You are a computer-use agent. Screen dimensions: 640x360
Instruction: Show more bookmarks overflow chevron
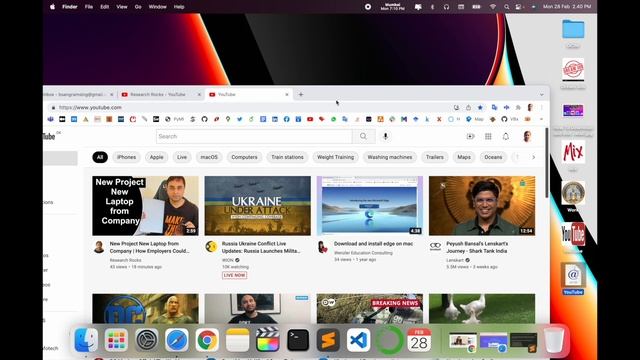[542, 119]
